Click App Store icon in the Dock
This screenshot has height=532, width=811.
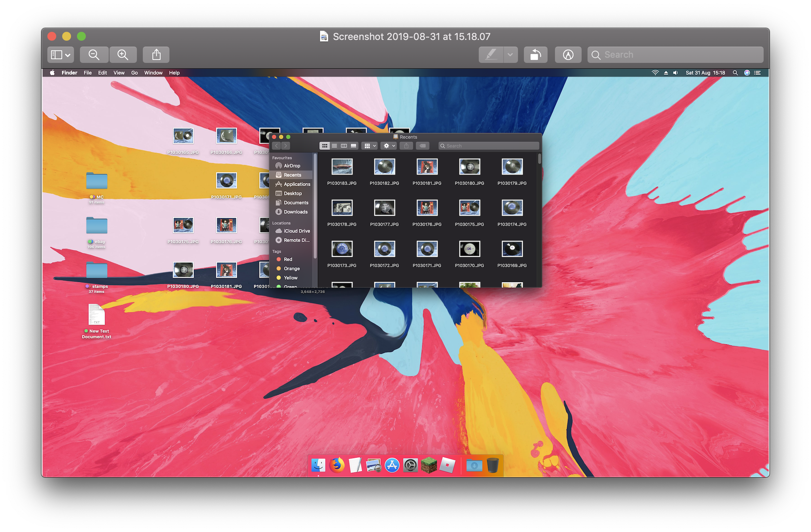392,465
